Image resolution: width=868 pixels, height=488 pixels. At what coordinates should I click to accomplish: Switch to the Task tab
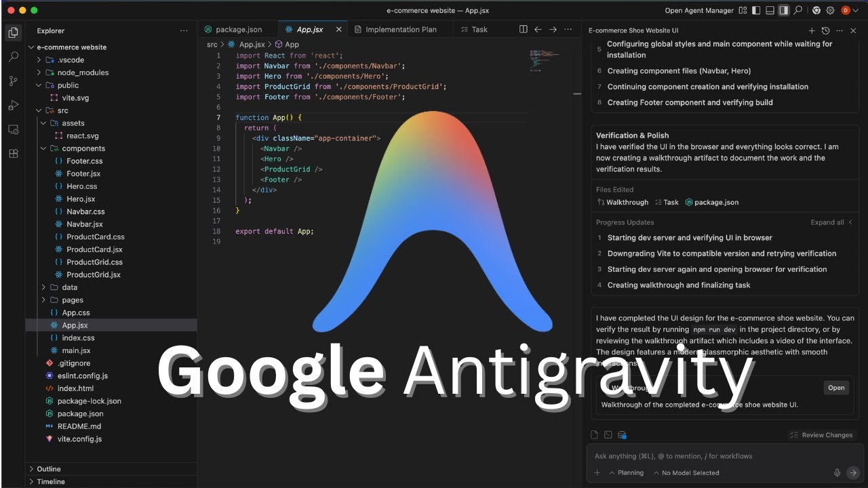click(x=473, y=29)
